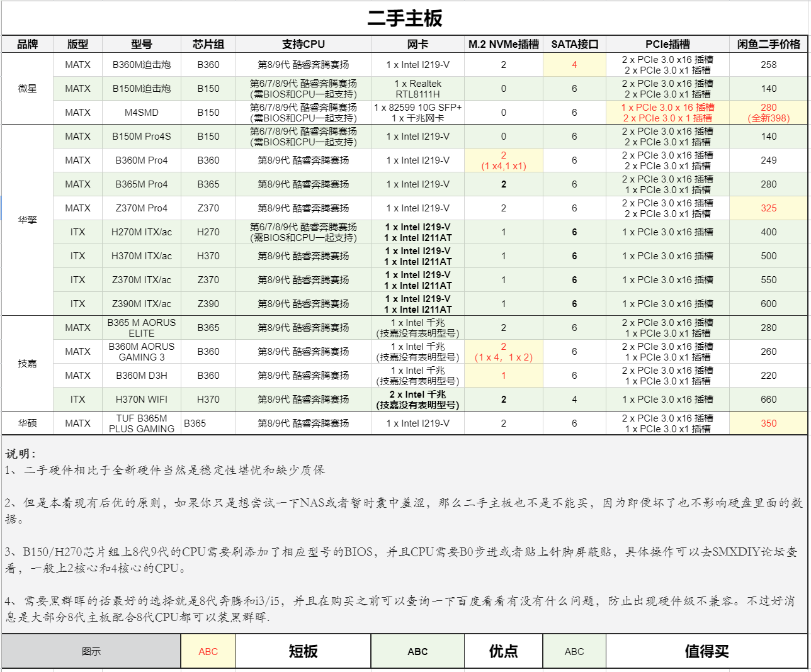
Task: Select the 华硕 brand cell
Action: click(x=27, y=423)
